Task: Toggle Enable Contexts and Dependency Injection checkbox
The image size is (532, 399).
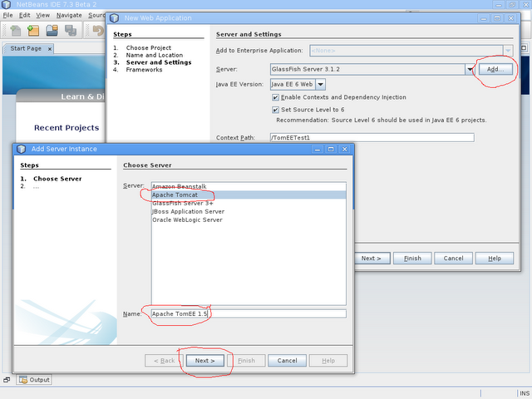Action: click(x=275, y=97)
